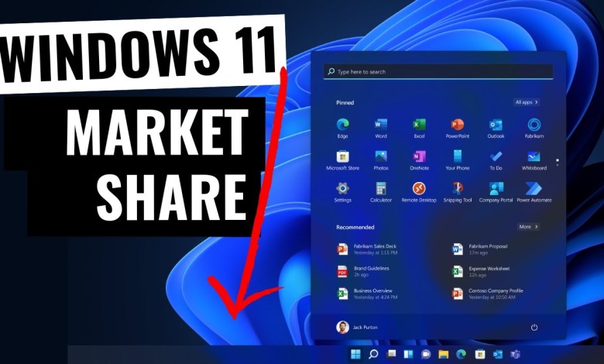Screen dimensions: 604x364
Task: Expand the All apps list
Action: point(527,102)
